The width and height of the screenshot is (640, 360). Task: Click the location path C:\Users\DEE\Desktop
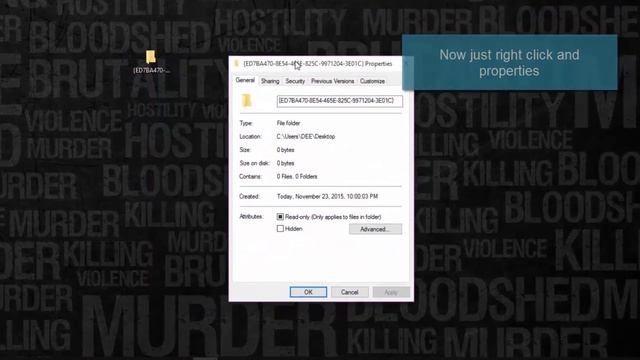coord(306,136)
